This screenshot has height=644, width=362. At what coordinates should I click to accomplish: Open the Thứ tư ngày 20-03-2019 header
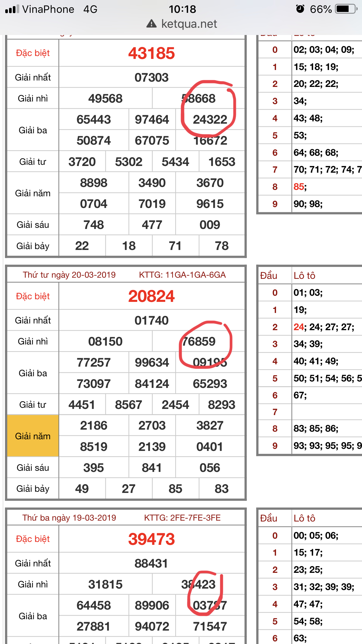69,275
